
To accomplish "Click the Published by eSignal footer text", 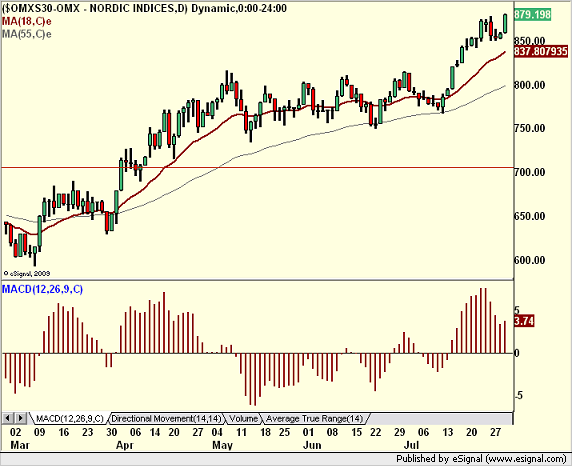I will pos(482,459).
